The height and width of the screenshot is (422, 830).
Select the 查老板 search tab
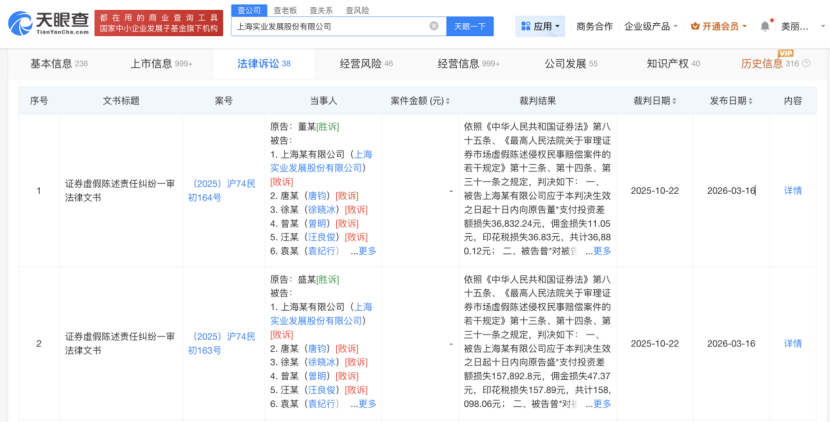tap(285, 10)
